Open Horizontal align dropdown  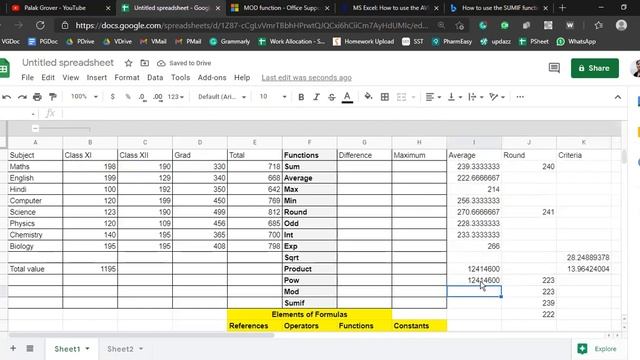pyautogui.click(x=433, y=97)
